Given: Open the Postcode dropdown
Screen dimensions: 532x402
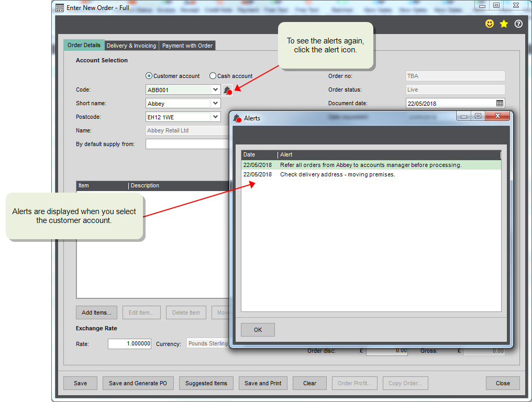Looking at the screenshot, I should point(215,117).
